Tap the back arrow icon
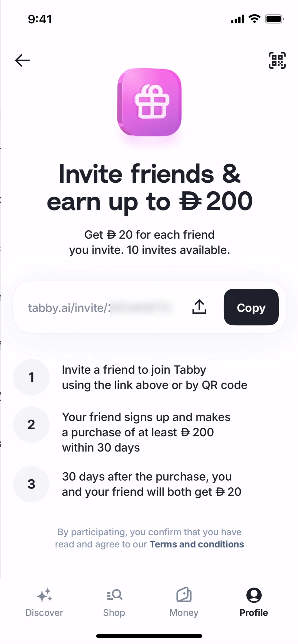The height and width of the screenshot is (644, 298). [x=22, y=60]
